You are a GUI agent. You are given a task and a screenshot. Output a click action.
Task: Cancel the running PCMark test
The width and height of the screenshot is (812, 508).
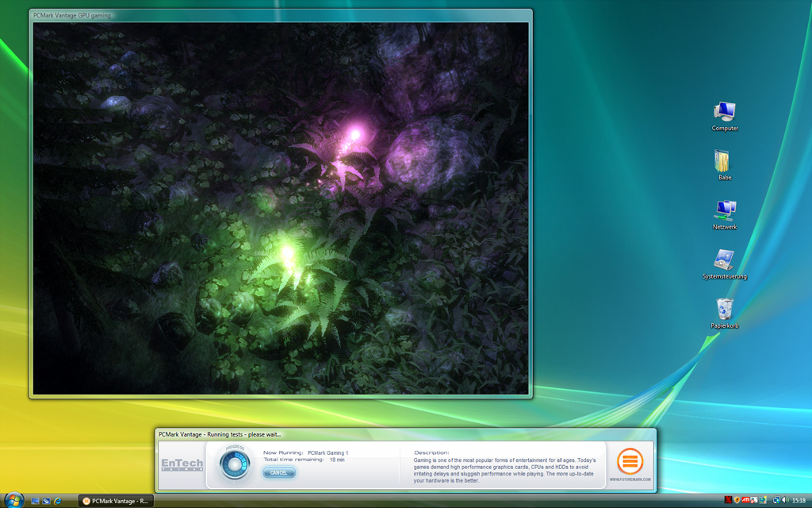click(279, 473)
